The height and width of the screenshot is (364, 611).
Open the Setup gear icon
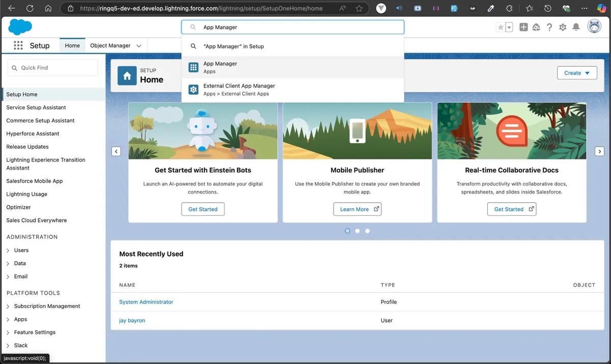tap(563, 27)
